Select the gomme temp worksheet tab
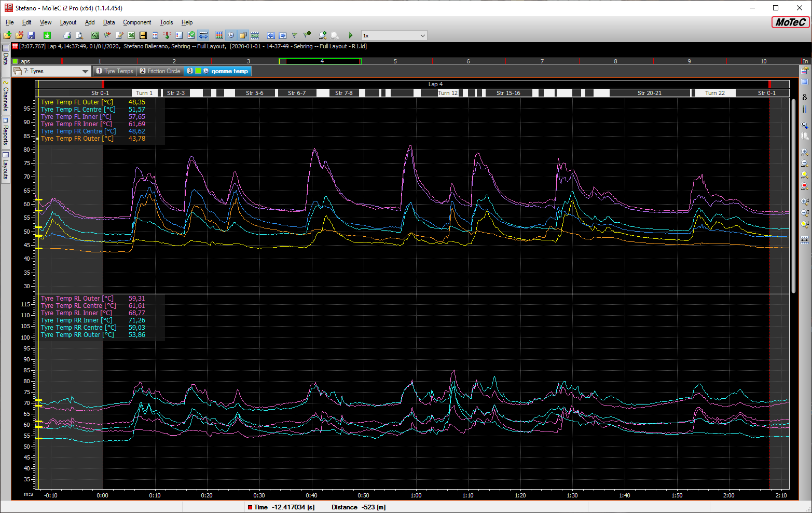 coord(218,71)
